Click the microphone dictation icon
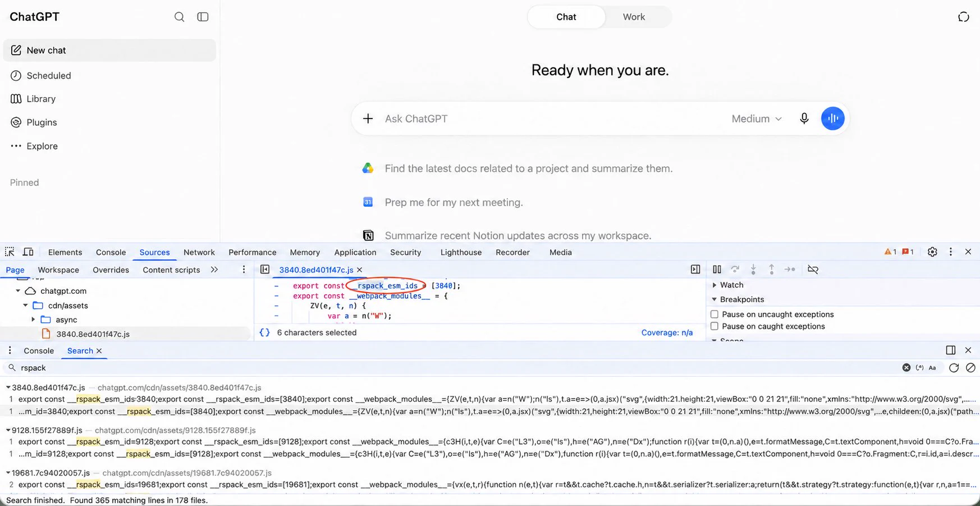 tap(804, 118)
